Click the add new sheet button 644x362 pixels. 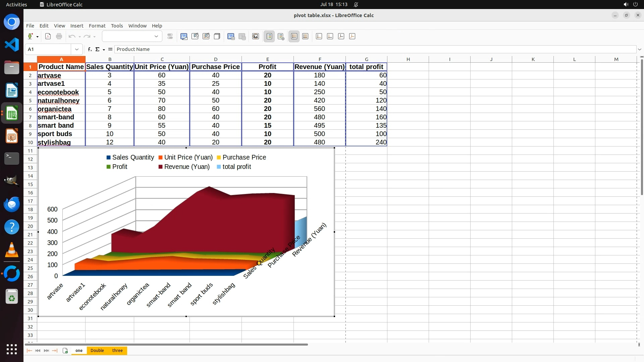click(x=65, y=351)
